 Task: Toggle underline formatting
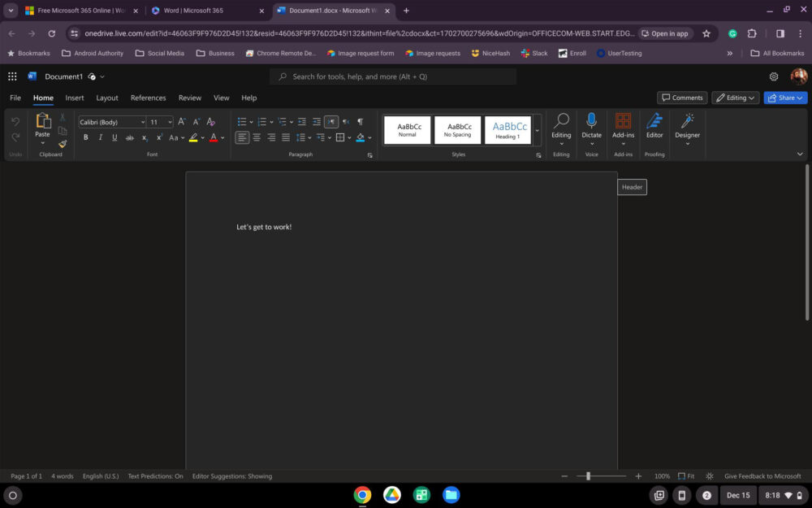pyautogui.click(x=114, y=137)
